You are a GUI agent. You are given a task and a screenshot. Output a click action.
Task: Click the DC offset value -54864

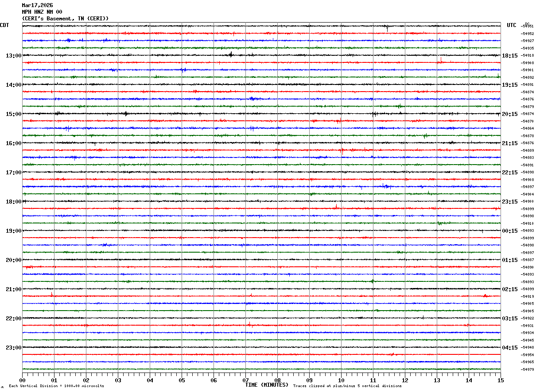pyautogui.click(x=527, y=128)
